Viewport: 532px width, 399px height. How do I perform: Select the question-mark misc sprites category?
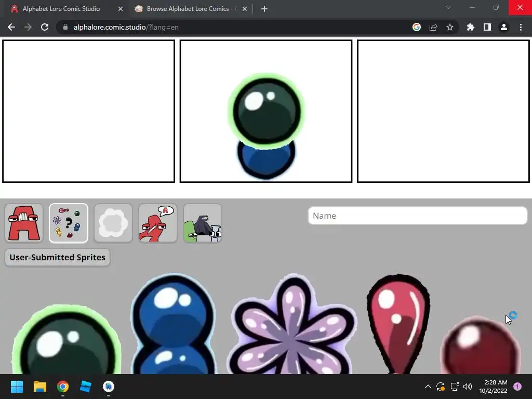69,223
